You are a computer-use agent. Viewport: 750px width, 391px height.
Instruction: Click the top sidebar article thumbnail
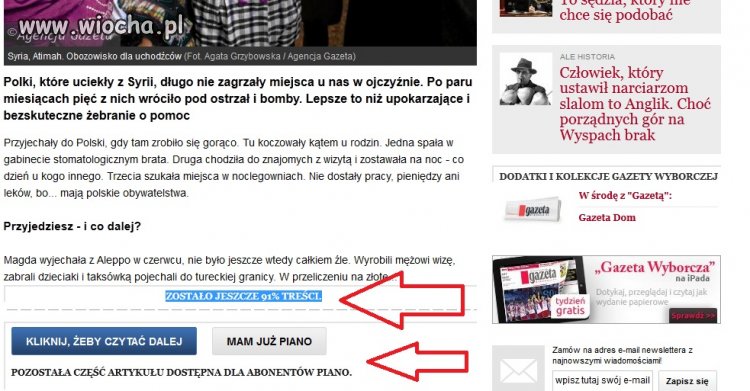[526, 8]
